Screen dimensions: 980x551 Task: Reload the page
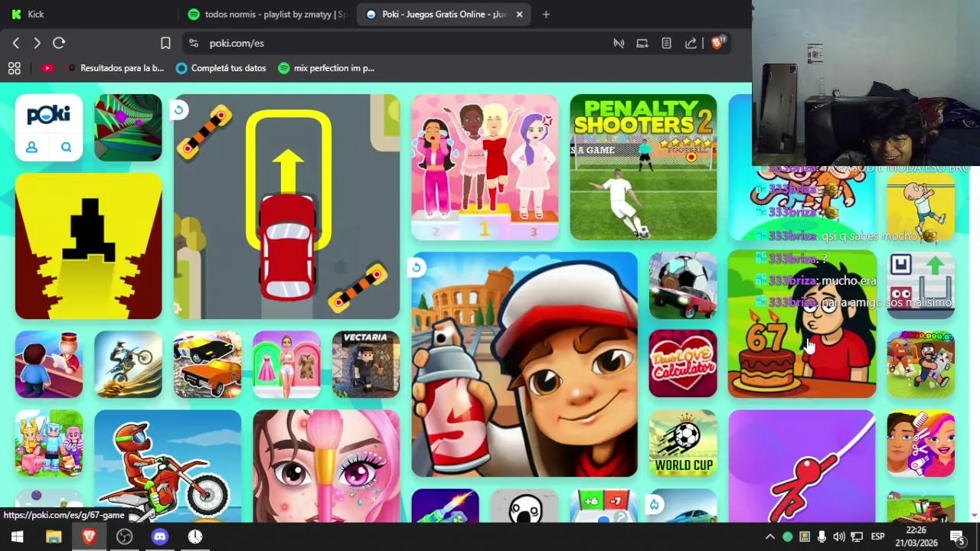pyautogui.click(x=59, y=44)
